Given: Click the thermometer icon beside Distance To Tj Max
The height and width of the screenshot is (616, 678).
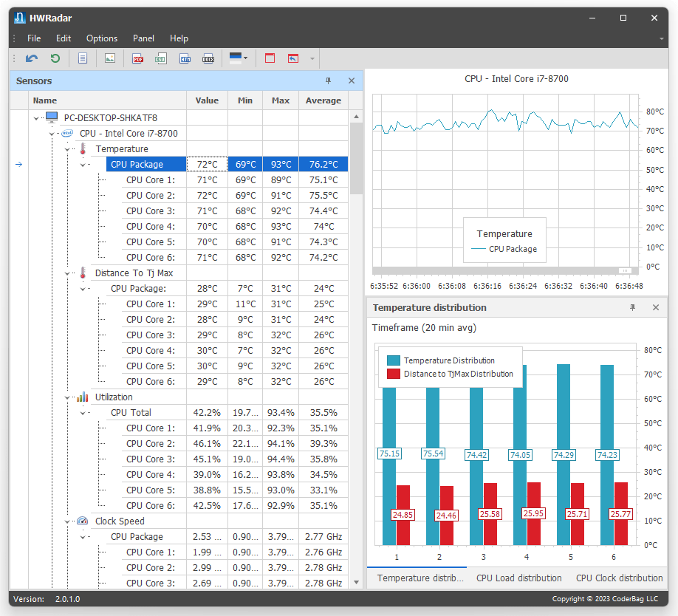Looking at the screenshot, I should coord(83,273).
